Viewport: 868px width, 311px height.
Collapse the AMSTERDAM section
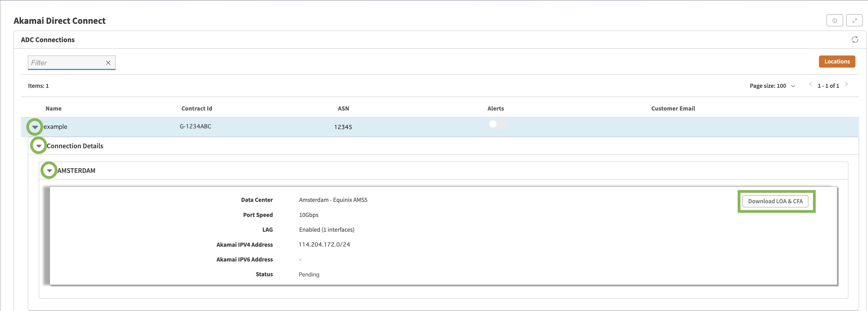[49, 170]
